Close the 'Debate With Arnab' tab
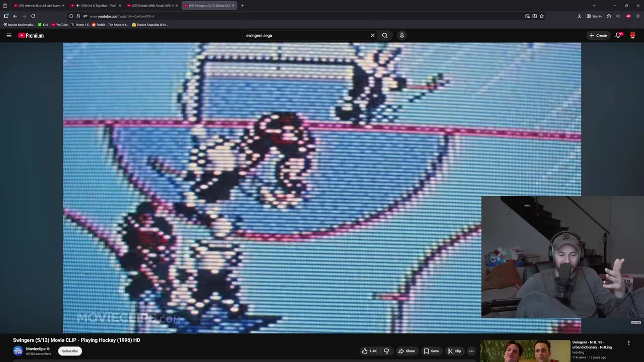644x362 pixels. point(177,6)
